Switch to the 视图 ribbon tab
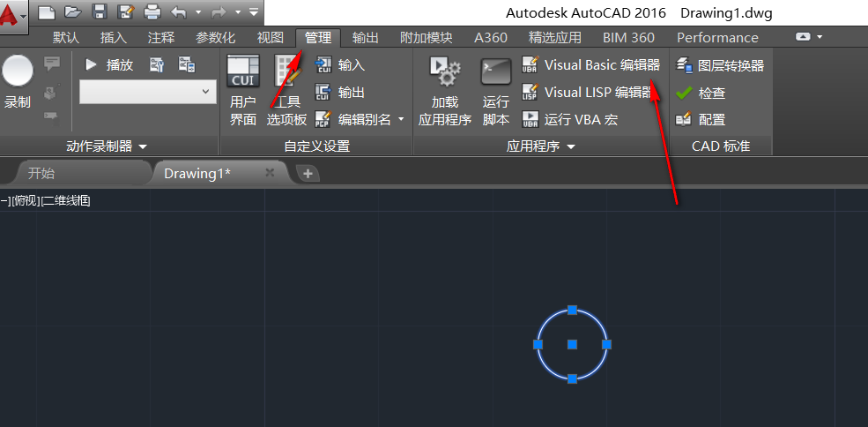868x427 pixels. pos(271,38)
